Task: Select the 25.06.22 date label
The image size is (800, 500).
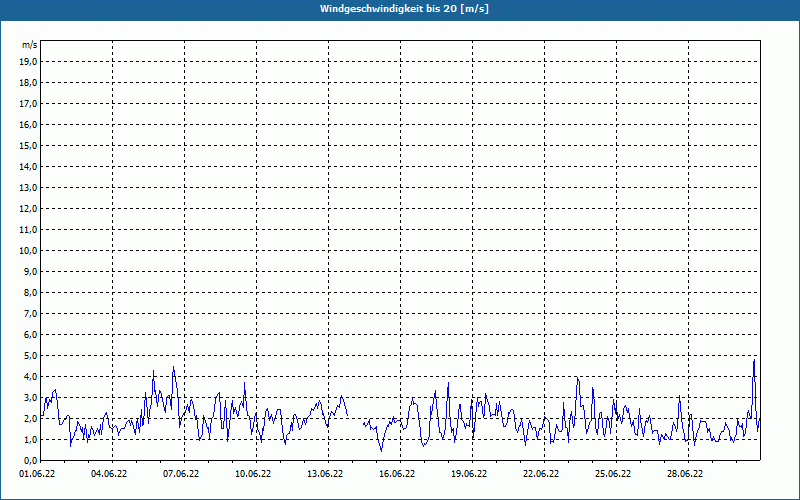Action: click(x=613, y=474)
